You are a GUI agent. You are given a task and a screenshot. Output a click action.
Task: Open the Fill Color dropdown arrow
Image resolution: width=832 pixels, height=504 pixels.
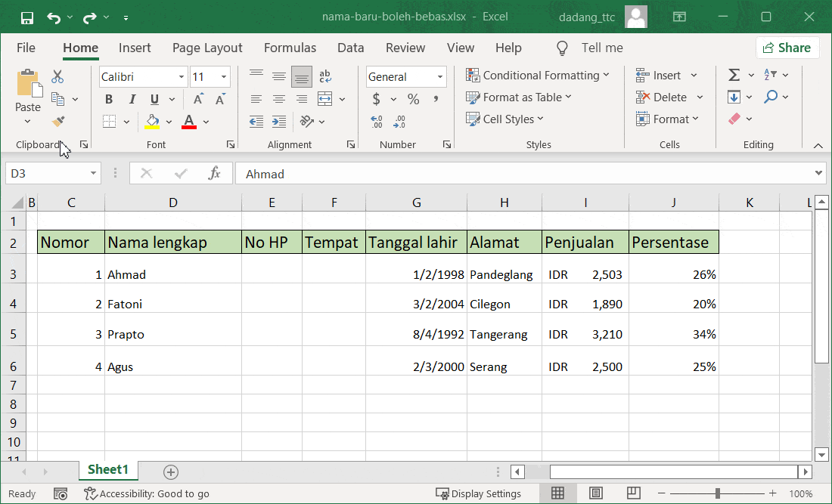[168, 121]
